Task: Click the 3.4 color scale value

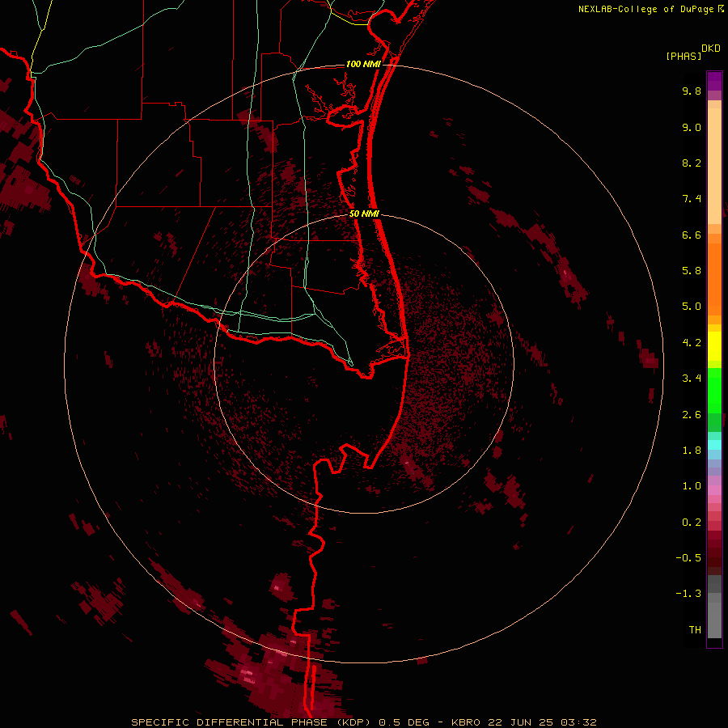Action: (692, 379)
